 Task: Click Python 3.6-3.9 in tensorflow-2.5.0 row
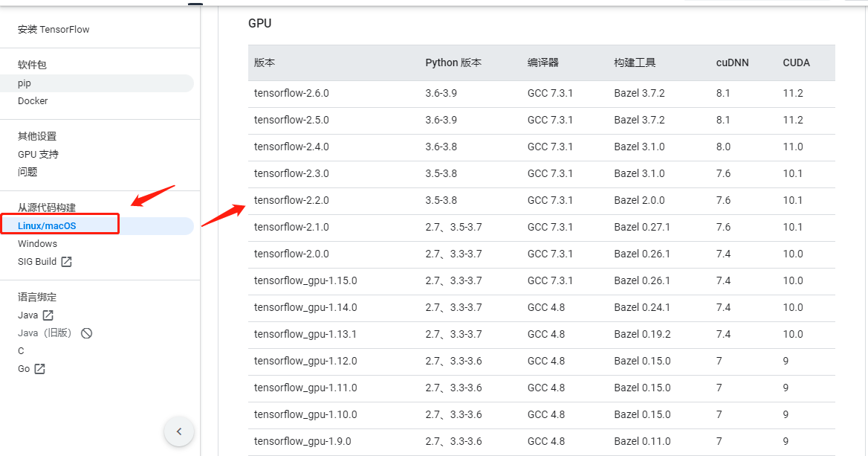coord(441,120)
